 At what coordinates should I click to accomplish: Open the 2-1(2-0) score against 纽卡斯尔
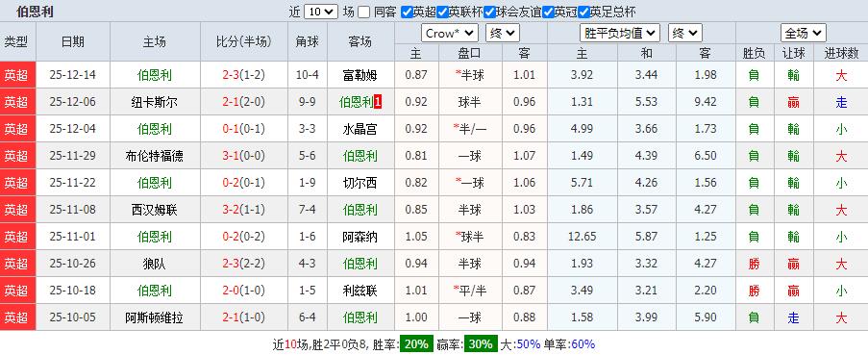click(x=243, y=102)
